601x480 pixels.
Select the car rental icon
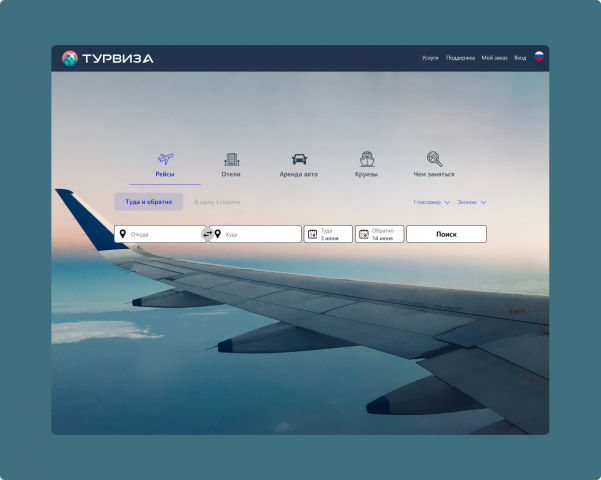pos(299,159)
